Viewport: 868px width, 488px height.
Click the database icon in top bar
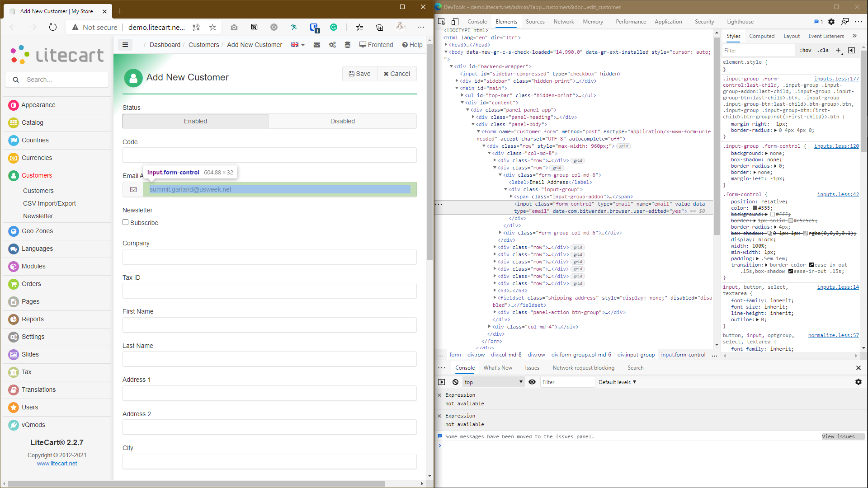pyautogui.click(x=348, y=45)
